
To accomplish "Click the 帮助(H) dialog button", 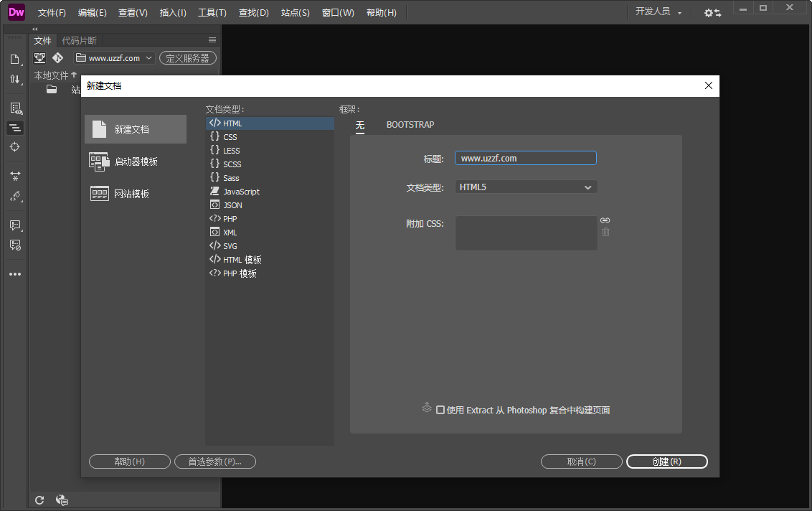I will point(129,461).
